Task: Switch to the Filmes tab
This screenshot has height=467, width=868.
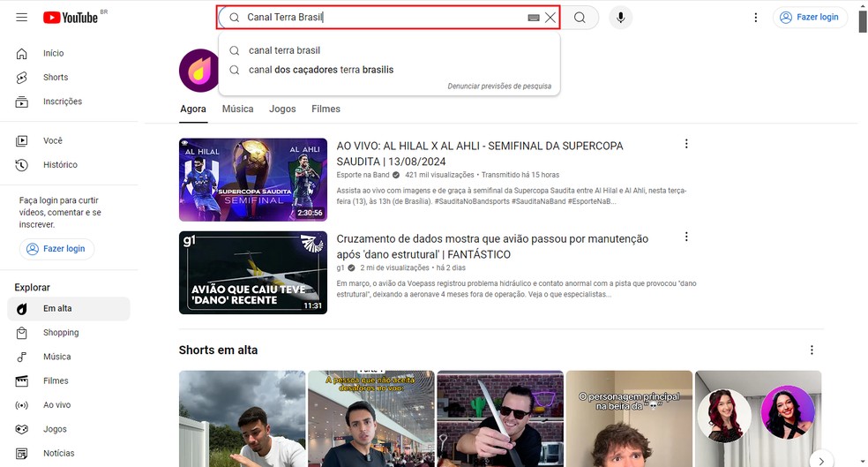Action: (x=325, y=109)
